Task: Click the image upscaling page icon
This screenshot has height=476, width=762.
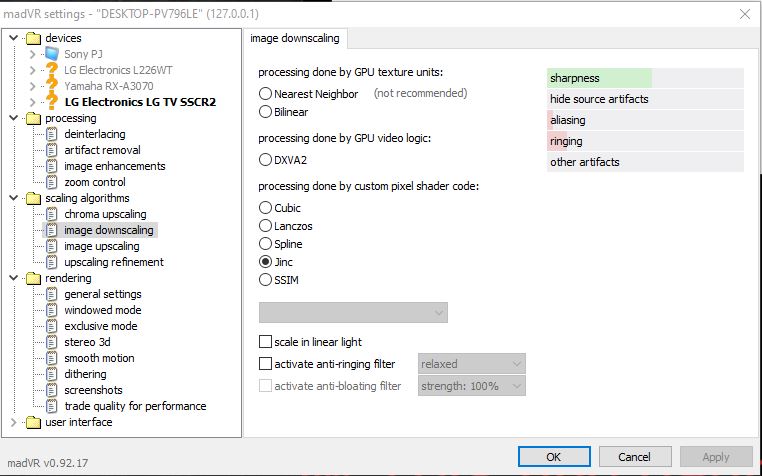Action: tap(52, 247)
